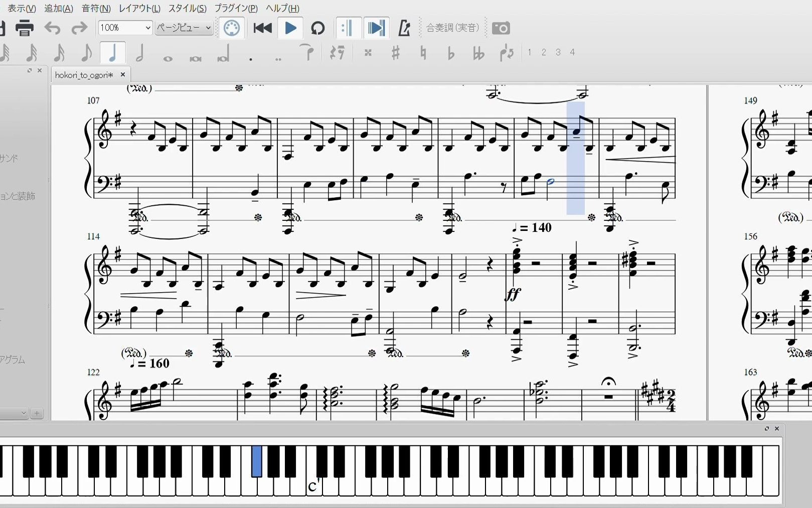Toggle rest input icon

337,52
